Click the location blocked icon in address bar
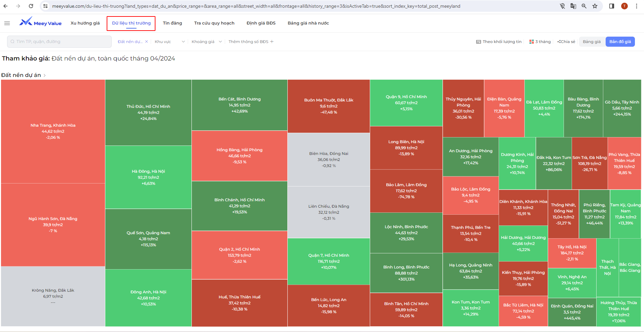The image size is (644, 332). (x=562, y=6)
